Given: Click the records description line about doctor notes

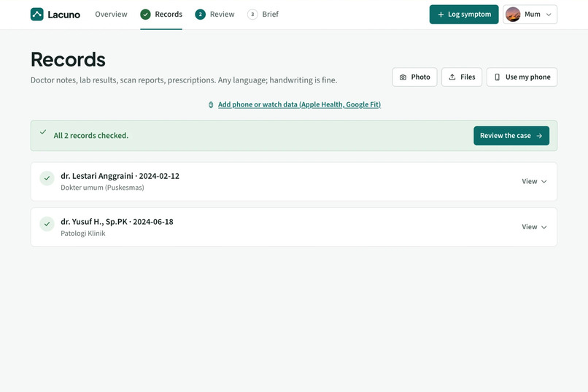Looking at the screenshot, I should tap(184, 80).
